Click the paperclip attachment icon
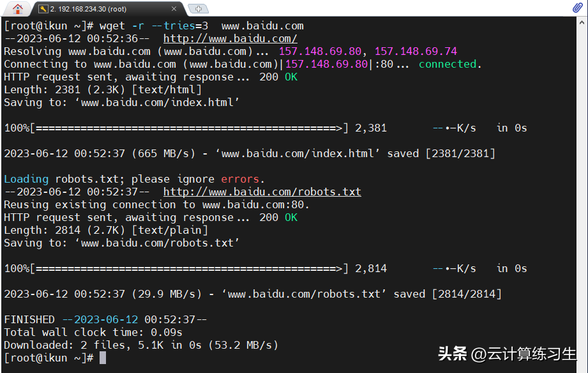This screenshot has width=588, height=373. [x=577, y=7]
